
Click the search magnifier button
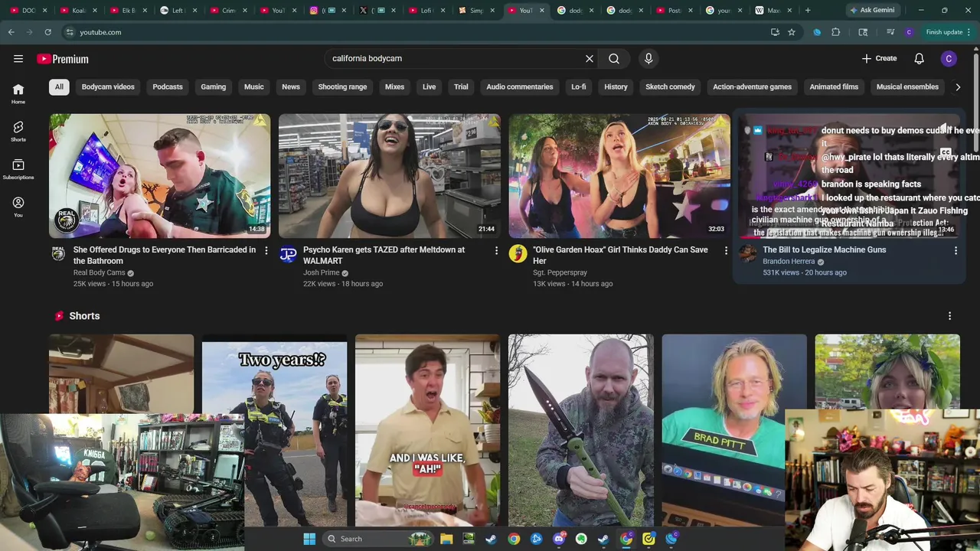pyautogui.click(x=614, y=59)
